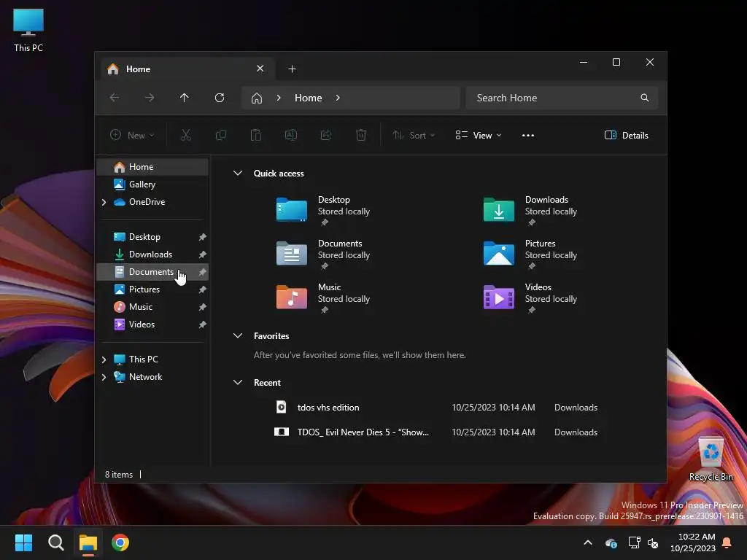Select Home in navigation pane
The image size is (747, 560).
coord(152,167)
